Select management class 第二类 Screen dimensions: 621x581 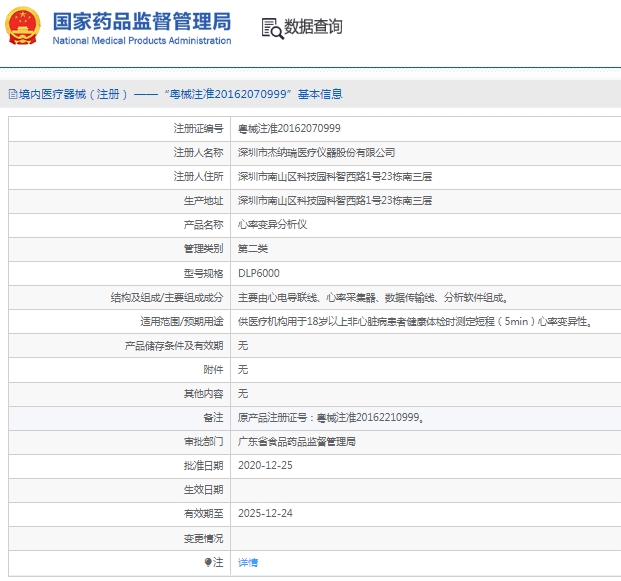click(x=253, y=249)
